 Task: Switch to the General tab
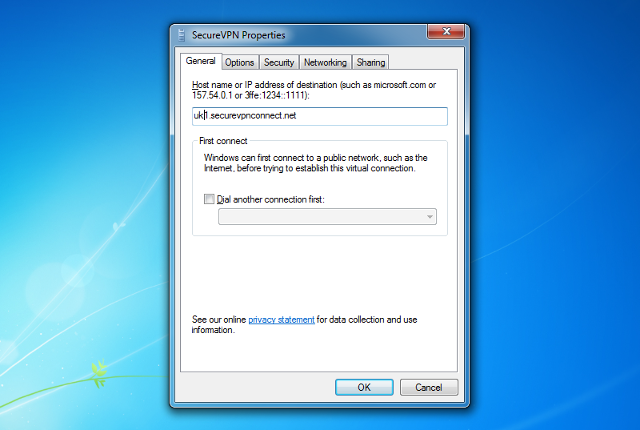[x=200, y=61]
